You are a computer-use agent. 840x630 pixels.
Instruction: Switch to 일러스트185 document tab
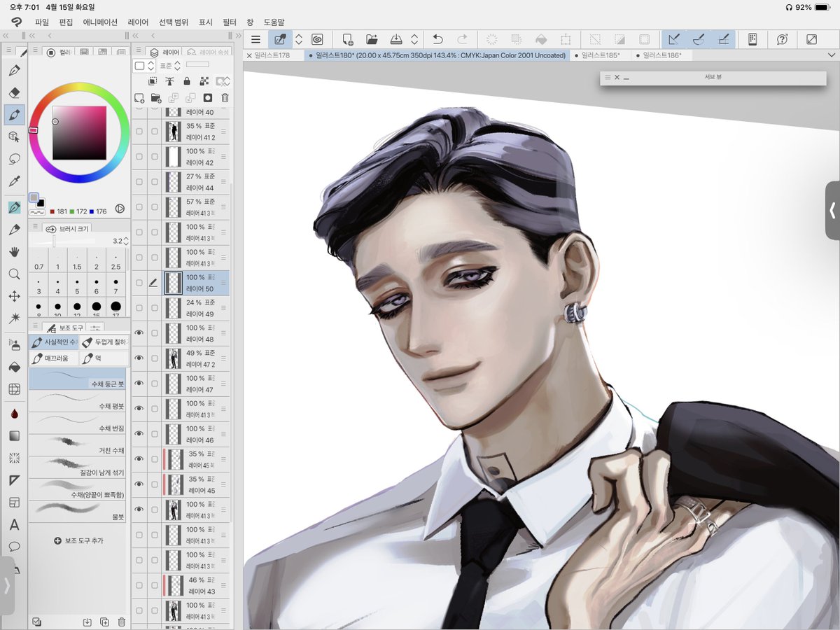pos(600,55)
